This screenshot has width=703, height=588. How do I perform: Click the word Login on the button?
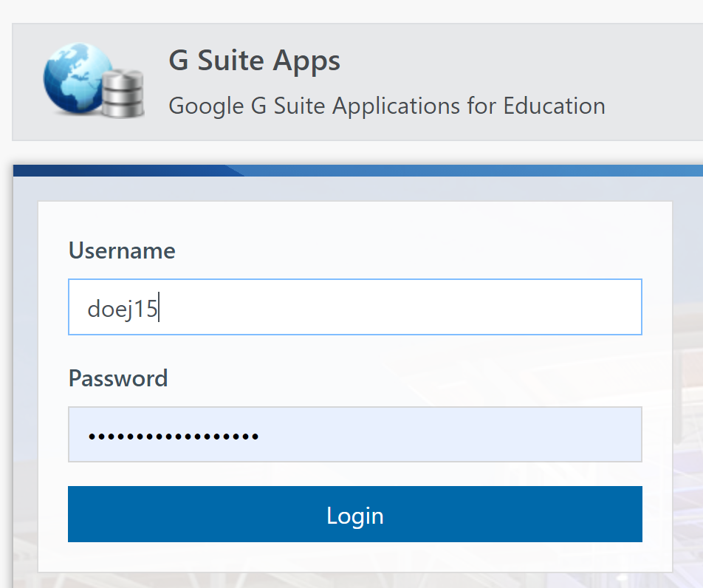354,516
